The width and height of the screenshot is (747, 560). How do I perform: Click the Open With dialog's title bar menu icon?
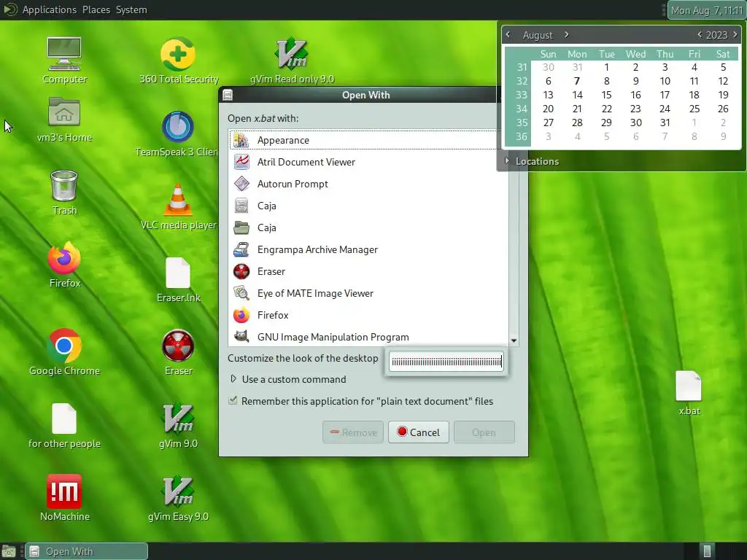tap(228, 95)
